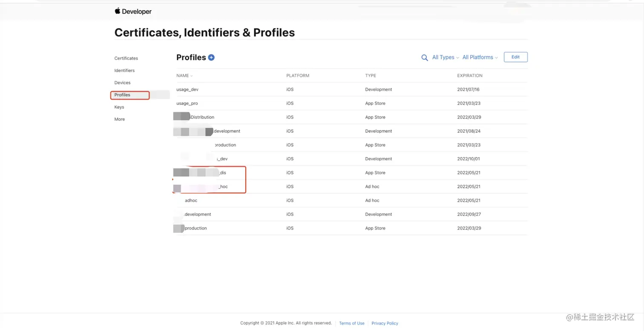Viewport: 644px width, 331px height.
Task: Select Profiles in the sidebar
Action: [122, 95]
